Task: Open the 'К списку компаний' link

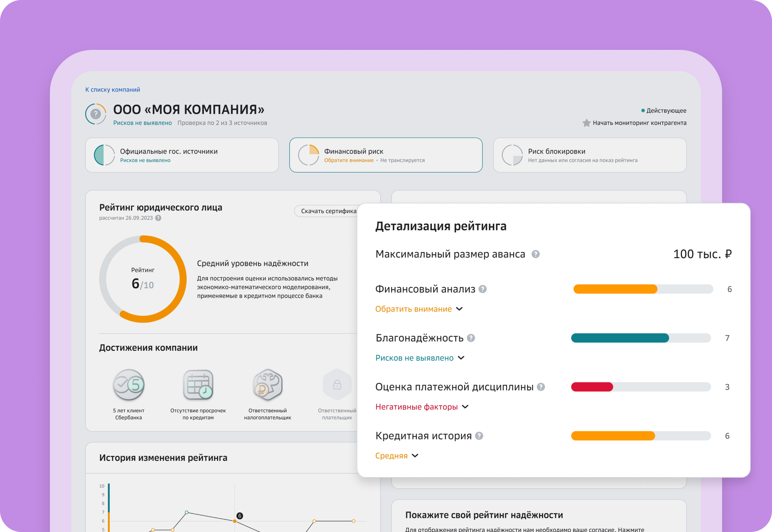Action: coord(112,90)
